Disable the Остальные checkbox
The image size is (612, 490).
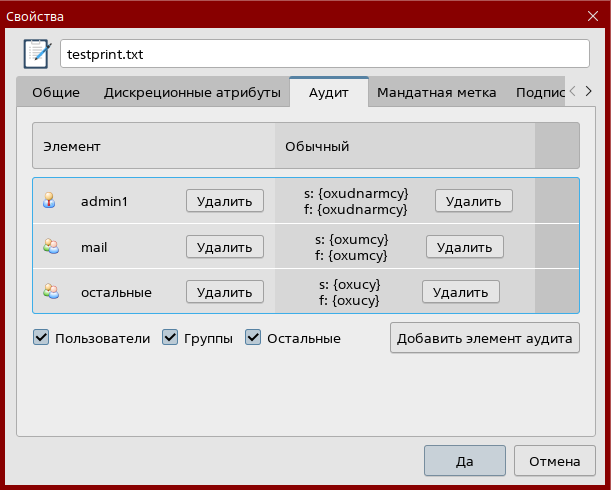point(253,338)
